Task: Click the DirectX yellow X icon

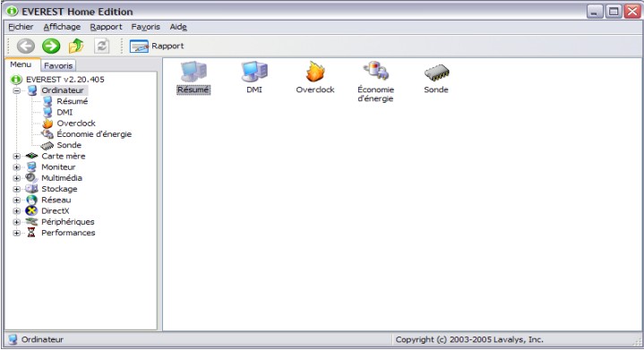Action: tap(31, 211)
